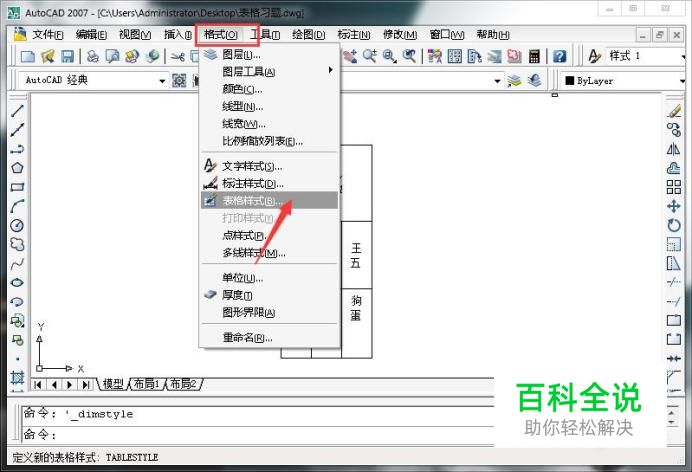Click the command line input field

[x=258, y=435]
